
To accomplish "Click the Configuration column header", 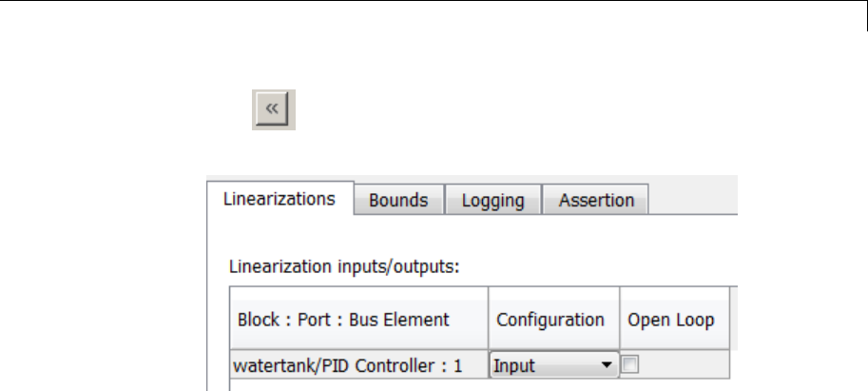I will coord(550,320).
